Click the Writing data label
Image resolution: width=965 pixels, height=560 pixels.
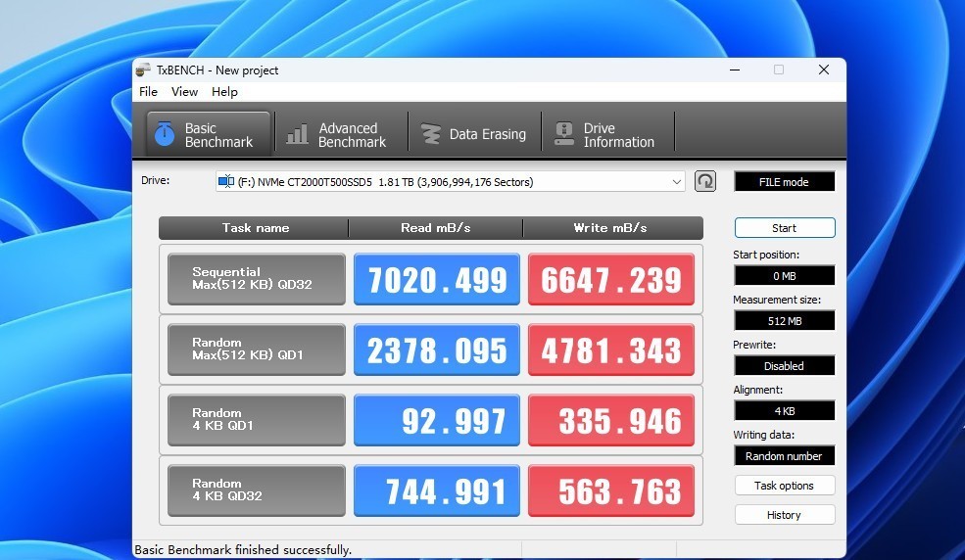point(764,435)
